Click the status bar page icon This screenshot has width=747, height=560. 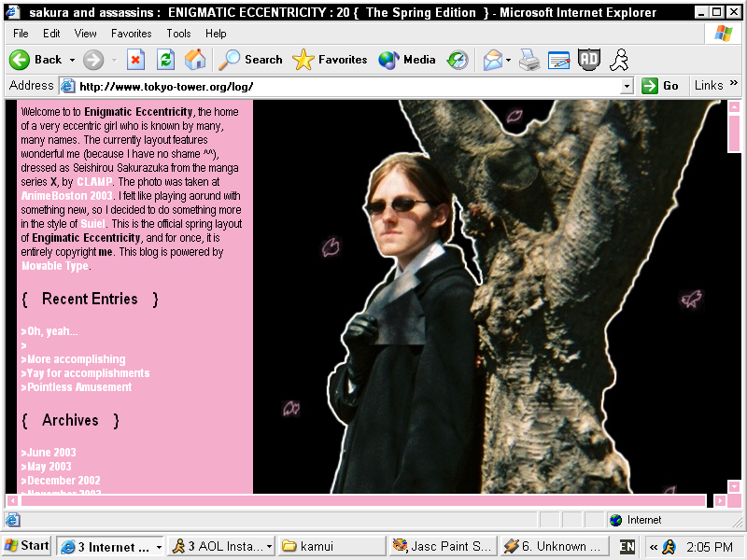(x=13, y=520)
